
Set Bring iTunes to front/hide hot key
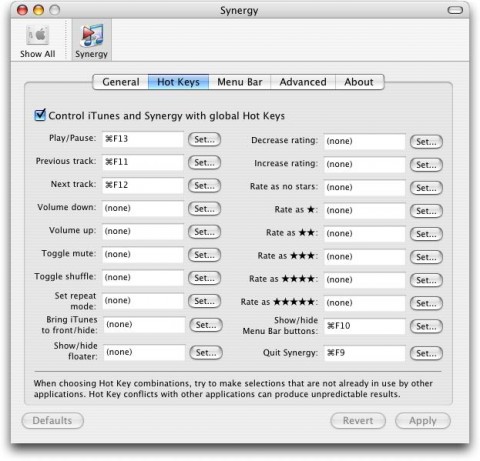(x=206, y=325)
